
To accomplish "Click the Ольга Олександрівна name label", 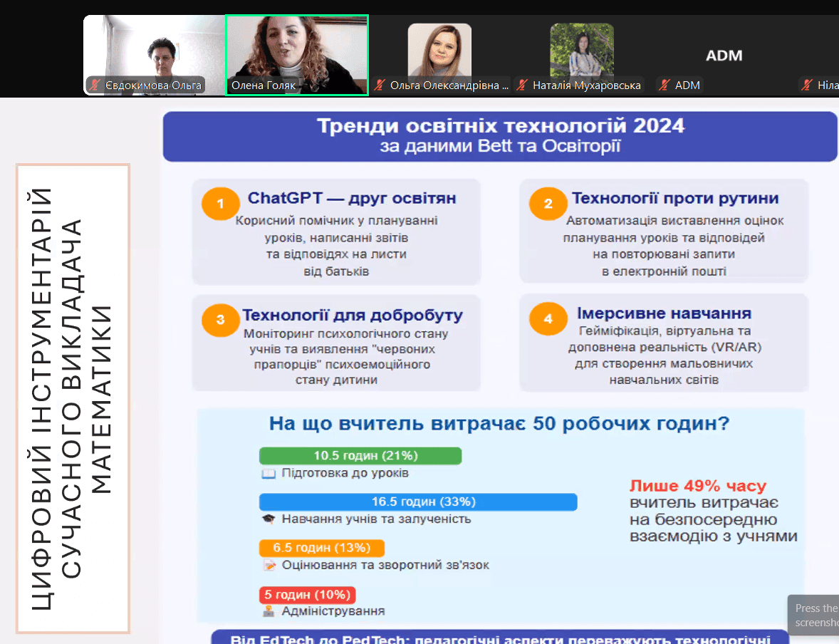I will (x=449, y=85).
